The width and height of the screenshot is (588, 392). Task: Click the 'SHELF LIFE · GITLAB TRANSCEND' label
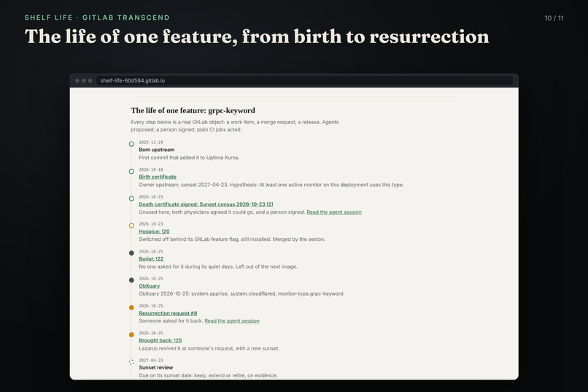[x=97, y=18]
